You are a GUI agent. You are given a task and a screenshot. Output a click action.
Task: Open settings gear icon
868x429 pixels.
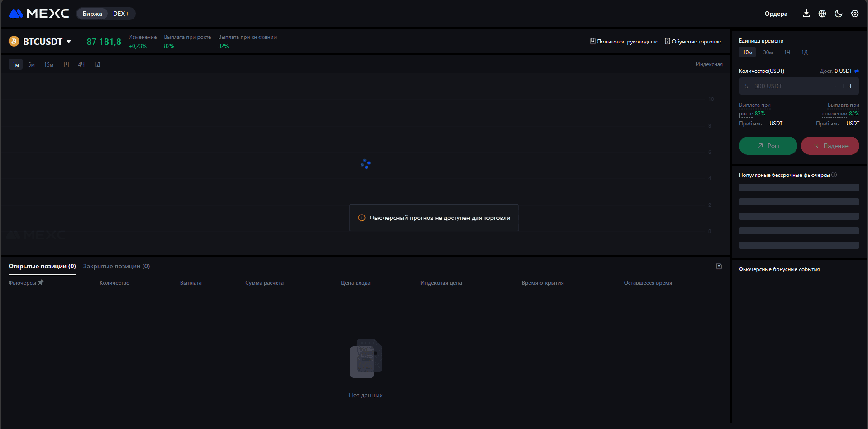pyautogui.click(x=855, y=14)
